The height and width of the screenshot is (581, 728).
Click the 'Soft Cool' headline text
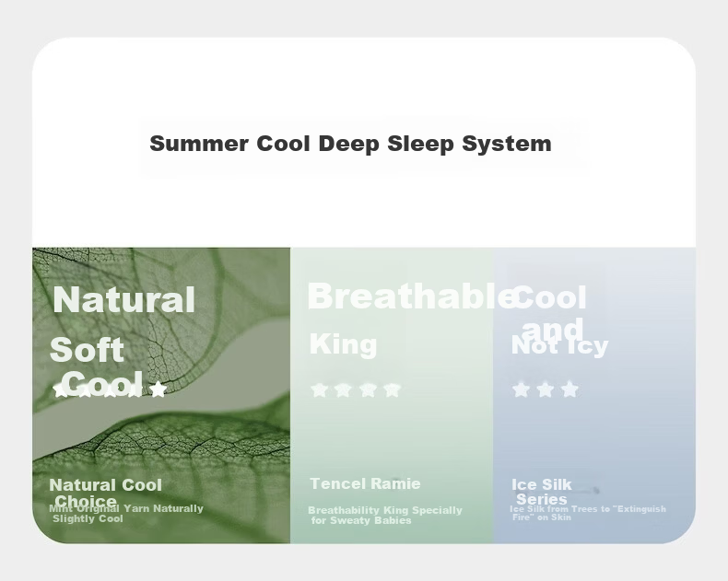pos(97,367)
